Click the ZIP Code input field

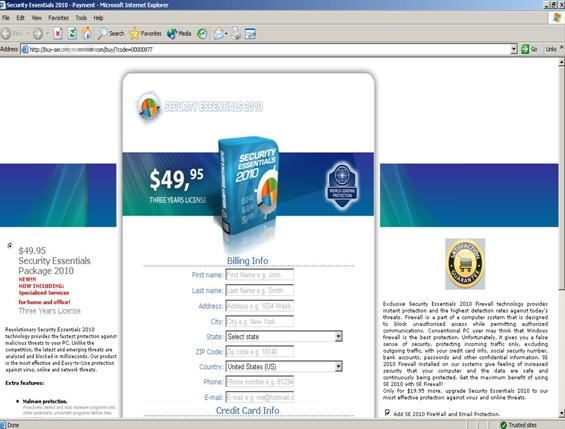coord(259,352)
